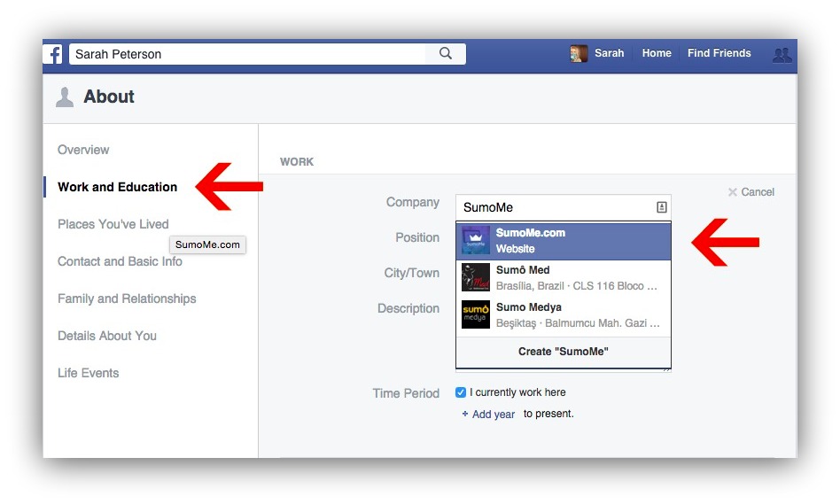This screenshot has width=840, height=504.
Task: Click the 'to present.' text
Action: point(548,414)
